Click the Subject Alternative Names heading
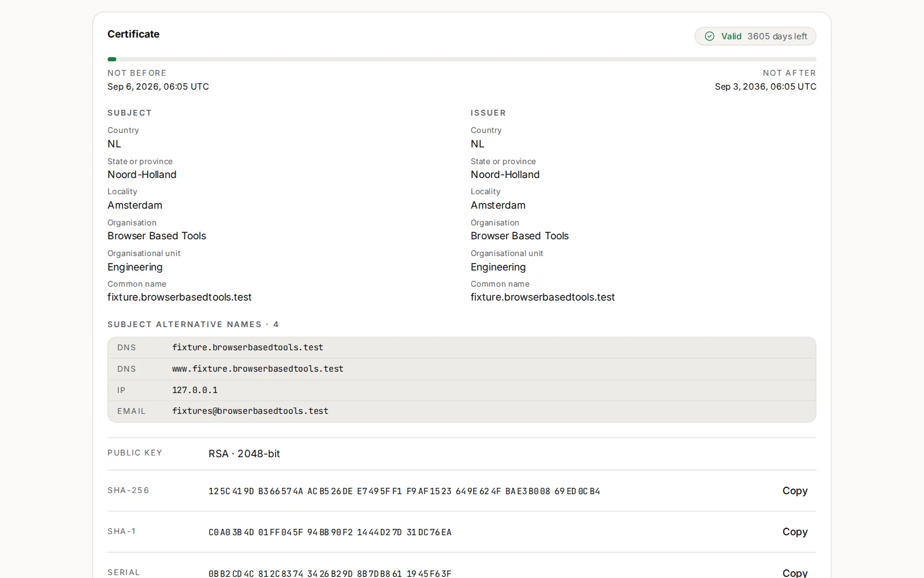This screenshot has width=924, height=578. coord(193,324)
